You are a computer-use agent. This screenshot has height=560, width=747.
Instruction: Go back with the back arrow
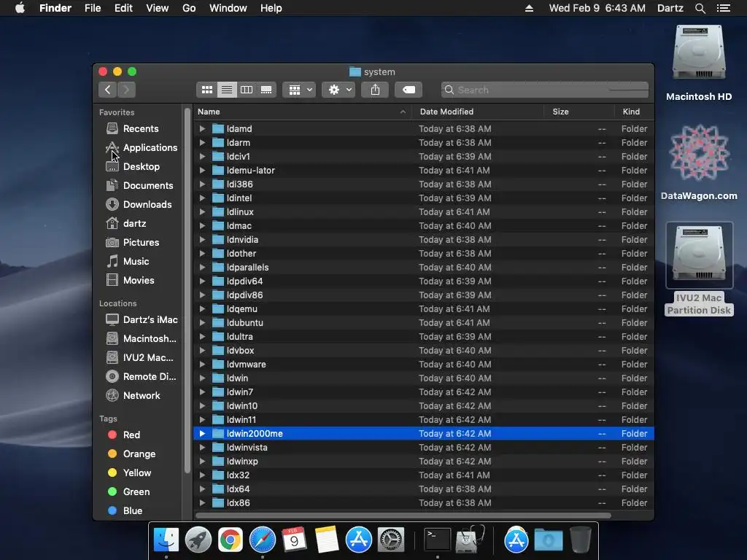point(108,90)
